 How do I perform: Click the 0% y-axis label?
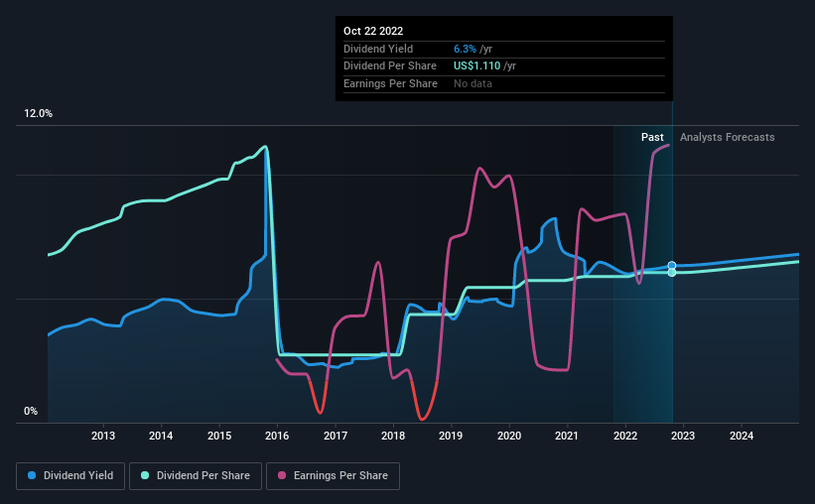point(31,411)
